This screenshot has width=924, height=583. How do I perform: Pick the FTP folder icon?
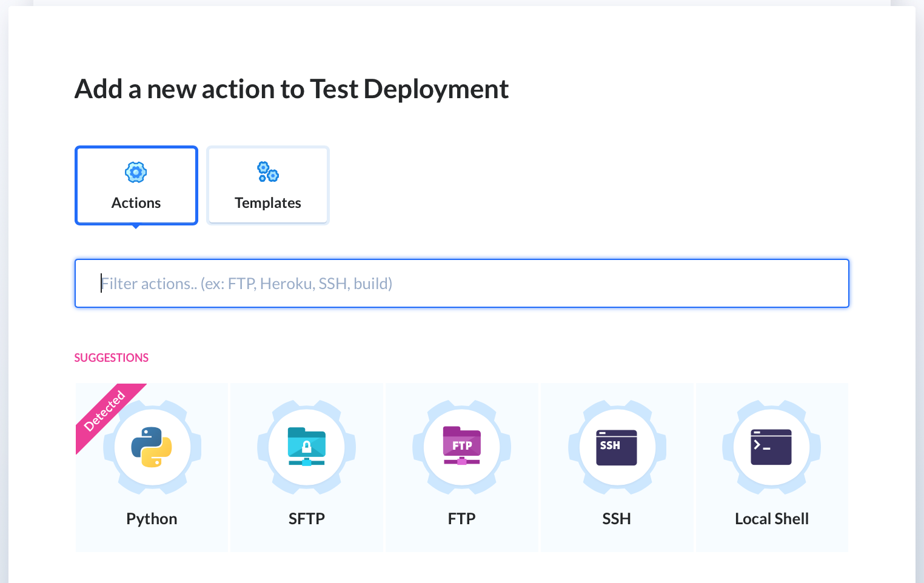[462, 446]
